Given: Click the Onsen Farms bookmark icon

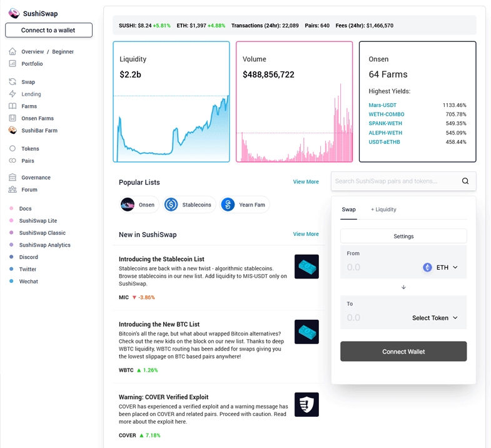Looking at the screenshot, I should click(x=13, y=118).
